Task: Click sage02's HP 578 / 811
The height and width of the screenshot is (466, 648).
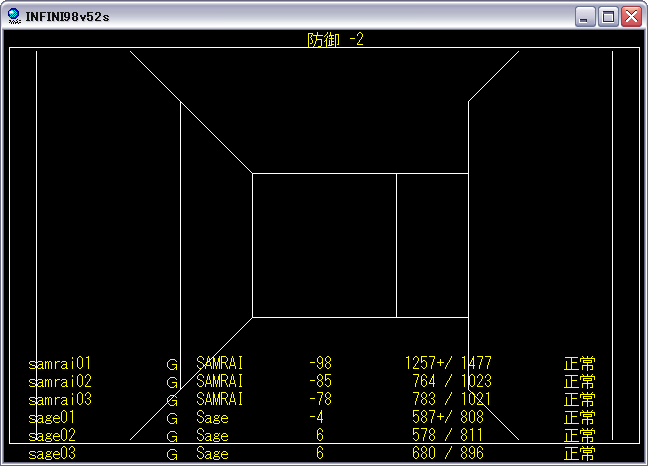Action: pyautogui.click(x=448, y=435)
